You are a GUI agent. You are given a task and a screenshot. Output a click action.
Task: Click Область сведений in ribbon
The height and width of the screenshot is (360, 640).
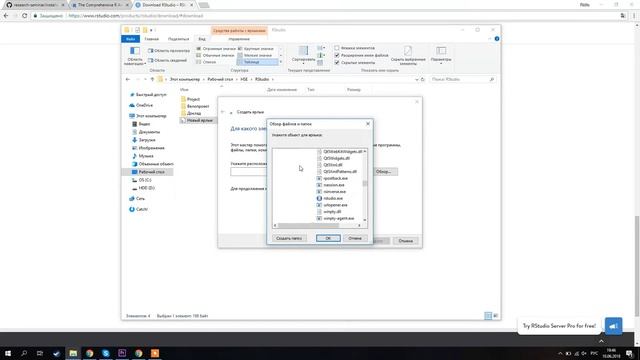tap(168, 60)
